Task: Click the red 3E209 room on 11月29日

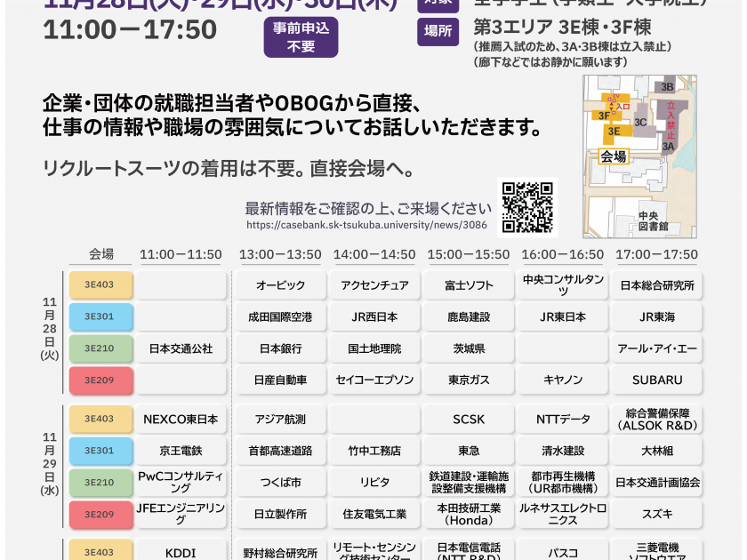Action: click(x=100, y=515)
